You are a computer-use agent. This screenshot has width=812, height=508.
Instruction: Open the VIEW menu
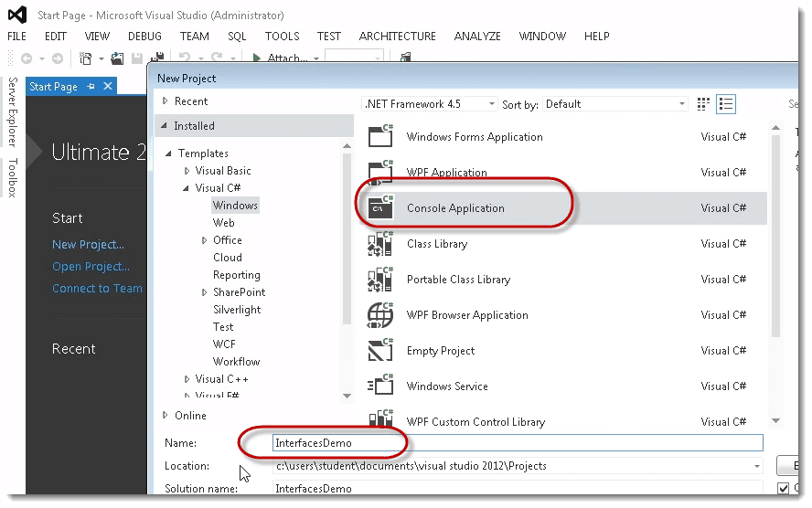tap(97, 37)
